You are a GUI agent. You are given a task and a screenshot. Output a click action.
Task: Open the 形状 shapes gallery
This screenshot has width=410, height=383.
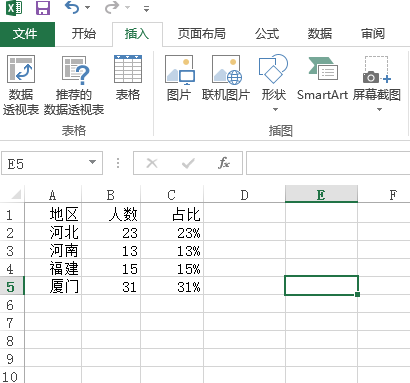tap(273, 78)
